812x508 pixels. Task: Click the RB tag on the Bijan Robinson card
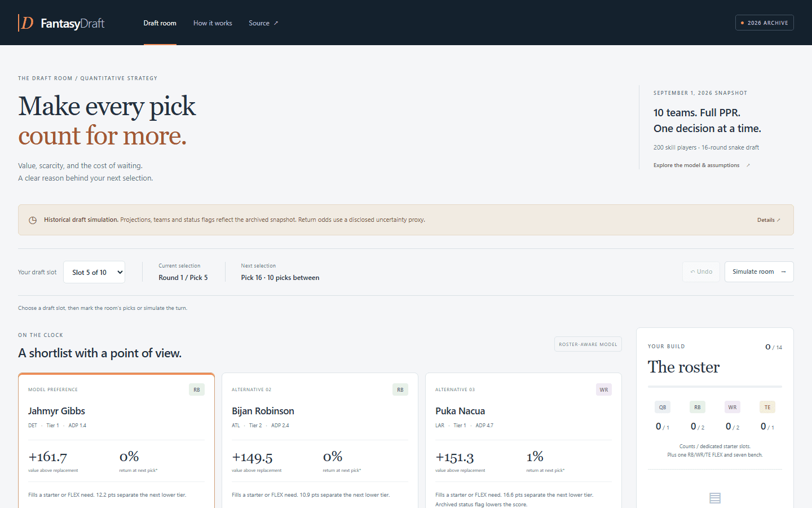(400, 389)
